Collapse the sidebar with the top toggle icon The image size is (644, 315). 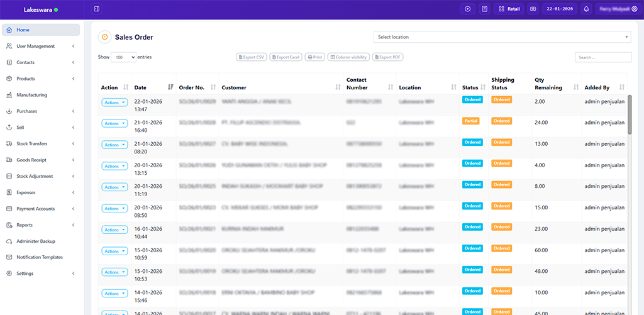96,9
